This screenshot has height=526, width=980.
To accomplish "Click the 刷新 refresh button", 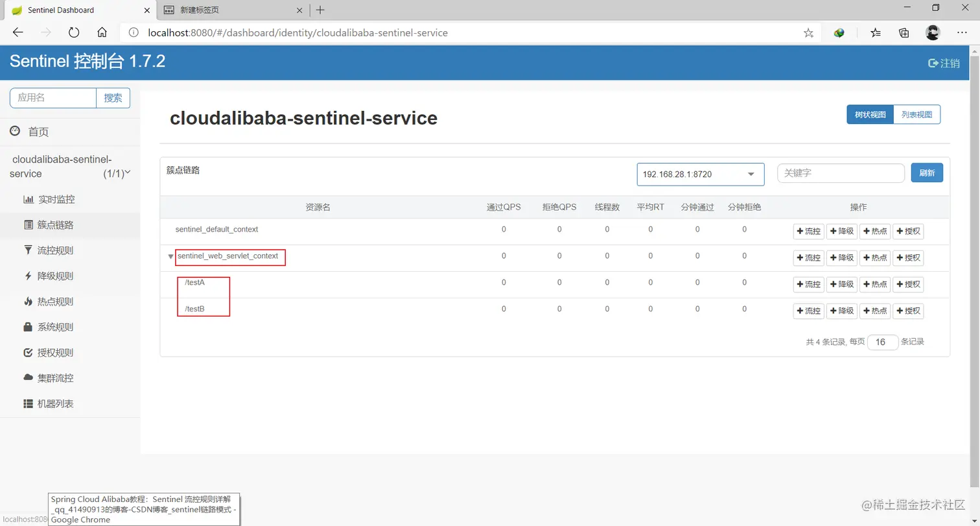I will [x=927, y=173].
